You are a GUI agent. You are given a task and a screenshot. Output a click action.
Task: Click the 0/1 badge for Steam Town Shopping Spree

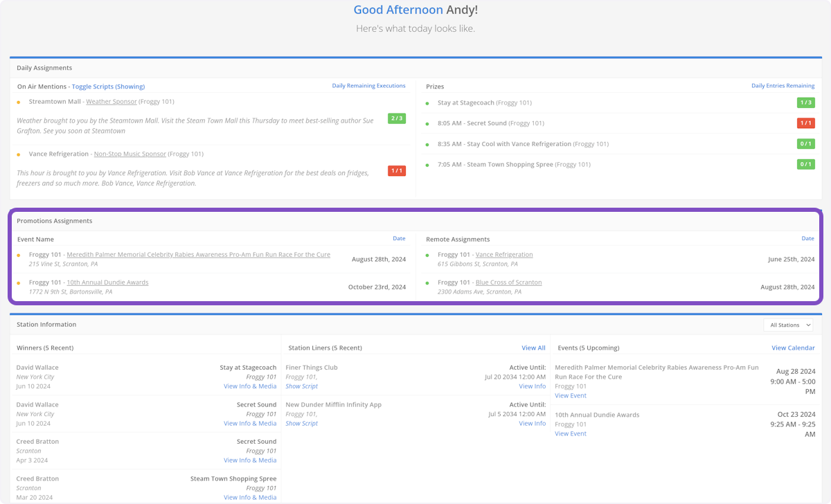(x=805, y=165)
